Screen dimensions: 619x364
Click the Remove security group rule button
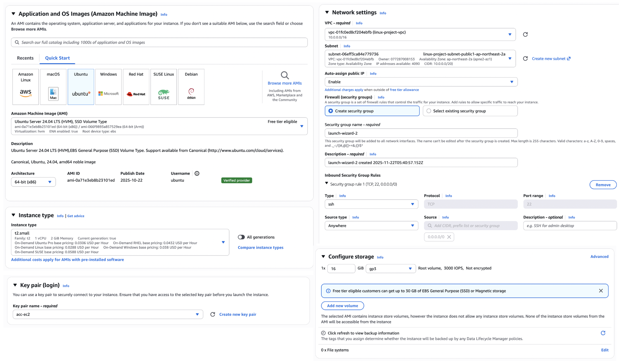pyautogui.click(x=603, y=185)
